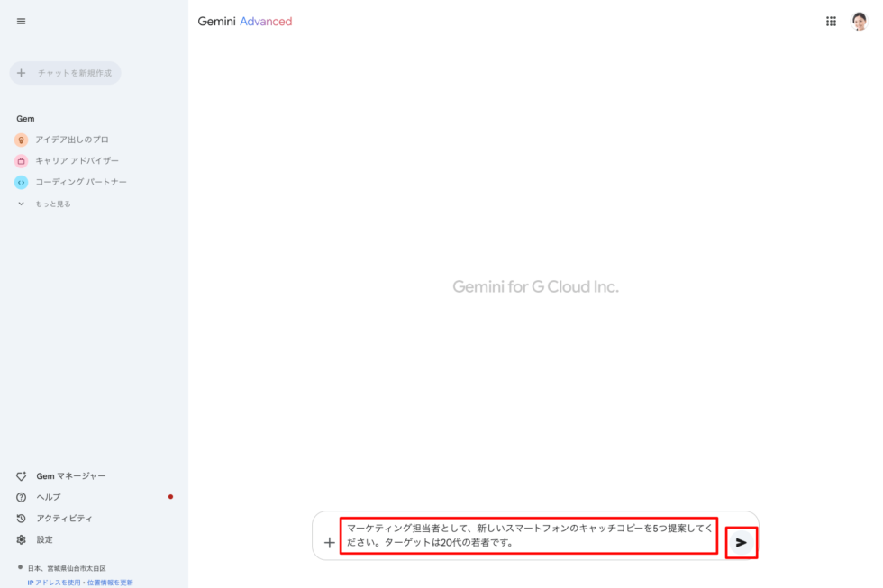Screen dimensions: 883x588
Task: Click the IP アドレスを使用 link
Action: [x=55, y=583]
